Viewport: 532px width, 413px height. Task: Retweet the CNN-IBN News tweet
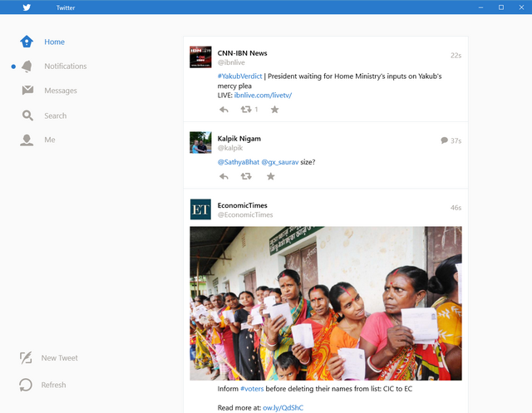[x=246, y=109]
